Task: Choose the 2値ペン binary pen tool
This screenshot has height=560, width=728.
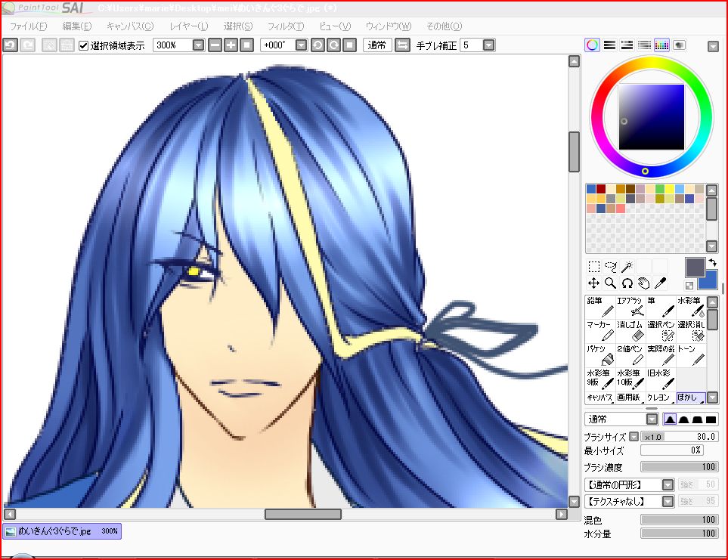Action: (630, 355)
